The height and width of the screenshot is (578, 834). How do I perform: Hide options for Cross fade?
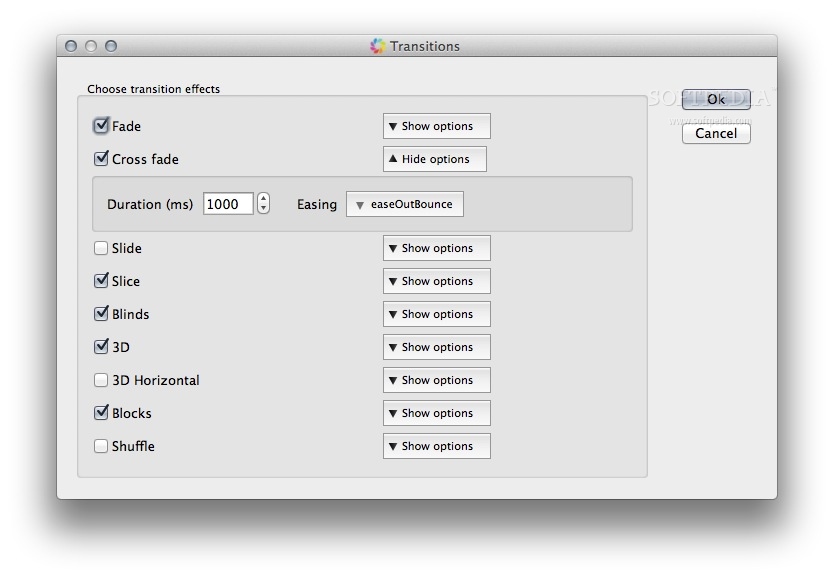pyautogui.click(x=434, y=159)
